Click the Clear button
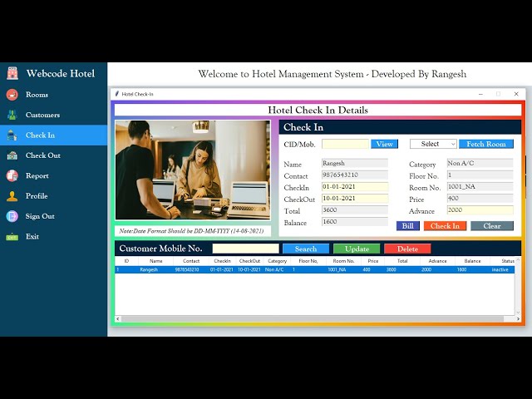The width and height of the screenshot is (532, 399). point(492,226)
